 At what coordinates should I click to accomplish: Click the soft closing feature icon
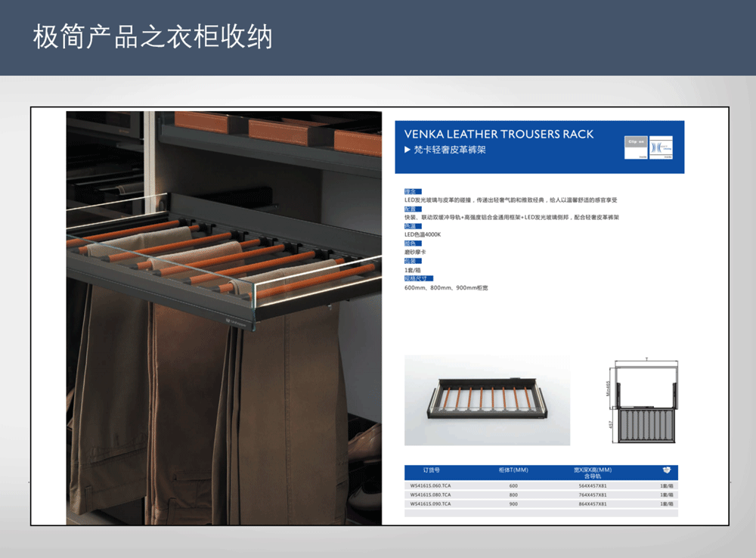[661, 147]
